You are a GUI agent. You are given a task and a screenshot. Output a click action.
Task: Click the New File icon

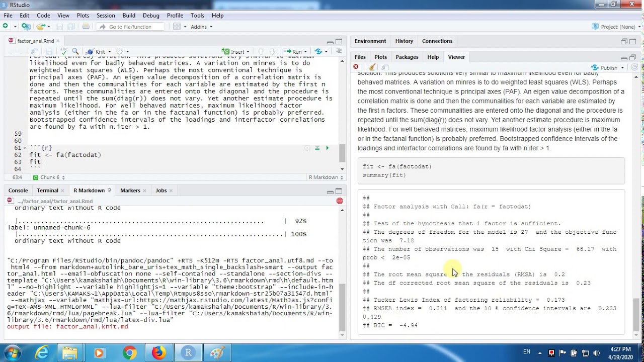pos(6,27)
